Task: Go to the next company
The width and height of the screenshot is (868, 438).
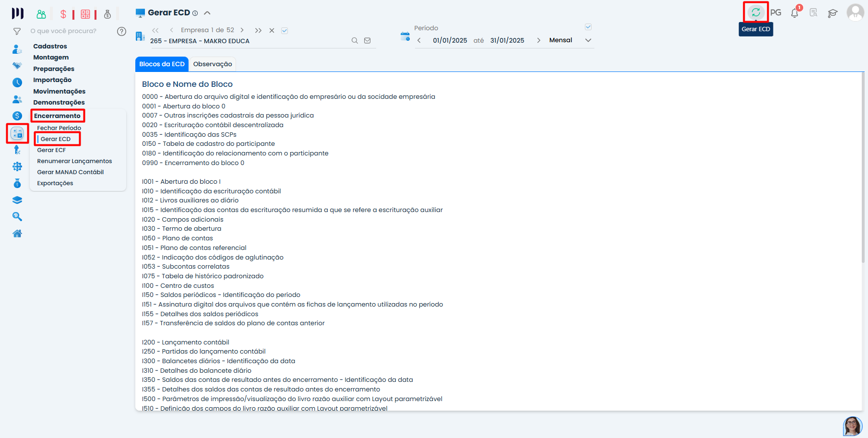Action: point(242,30)
